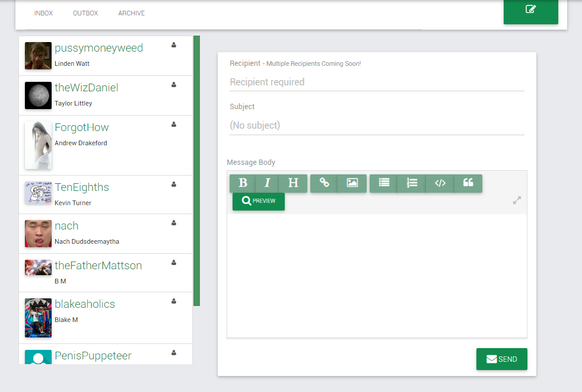582x392 pixels.
Task: Click theFatherMattson's avatar thumbnail
Action: coord(38,267)
